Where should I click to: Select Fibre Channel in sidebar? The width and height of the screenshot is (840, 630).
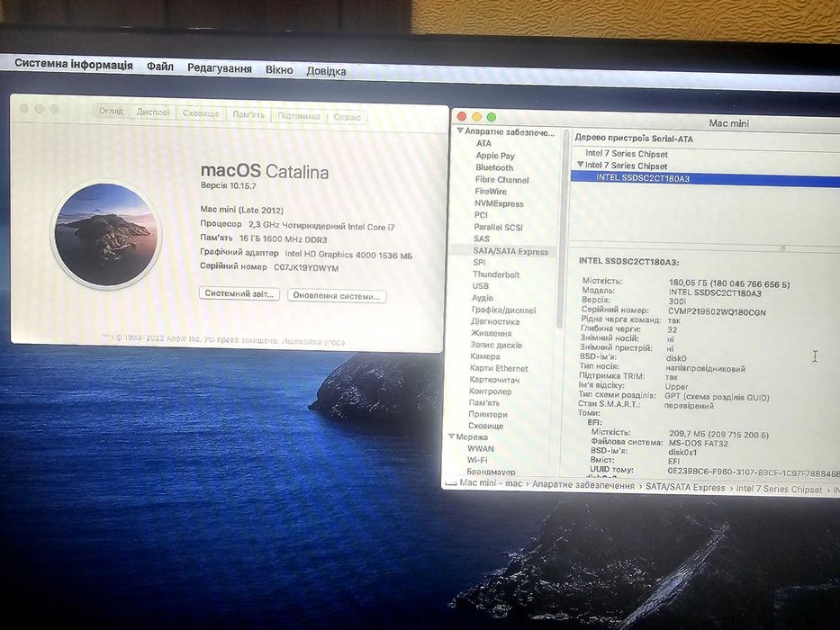pyautogui.click(x=501, y=179)
